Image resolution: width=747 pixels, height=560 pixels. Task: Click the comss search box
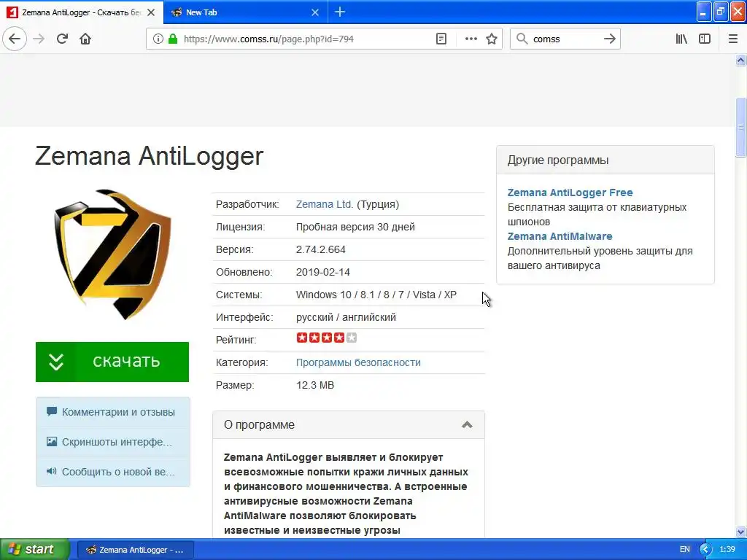565,39
